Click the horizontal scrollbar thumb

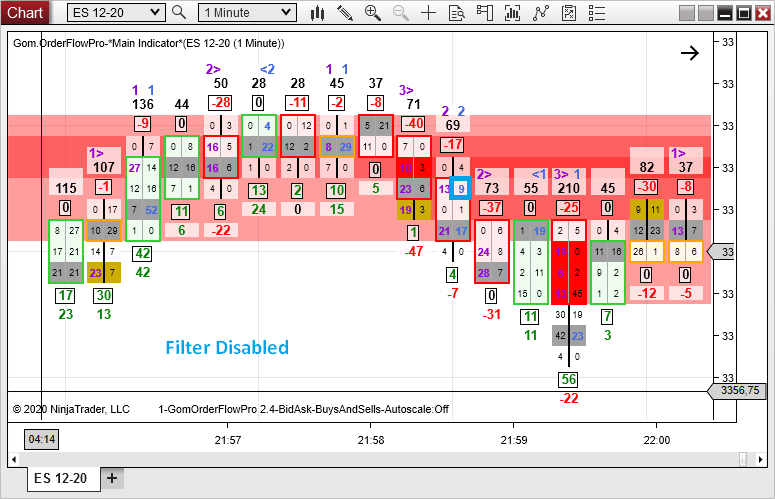(743, 459)
